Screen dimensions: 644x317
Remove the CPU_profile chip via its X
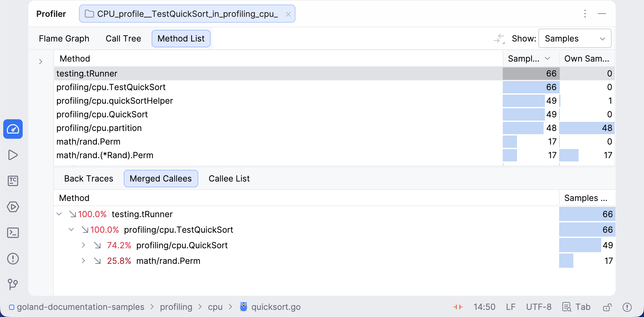point(288,14)
